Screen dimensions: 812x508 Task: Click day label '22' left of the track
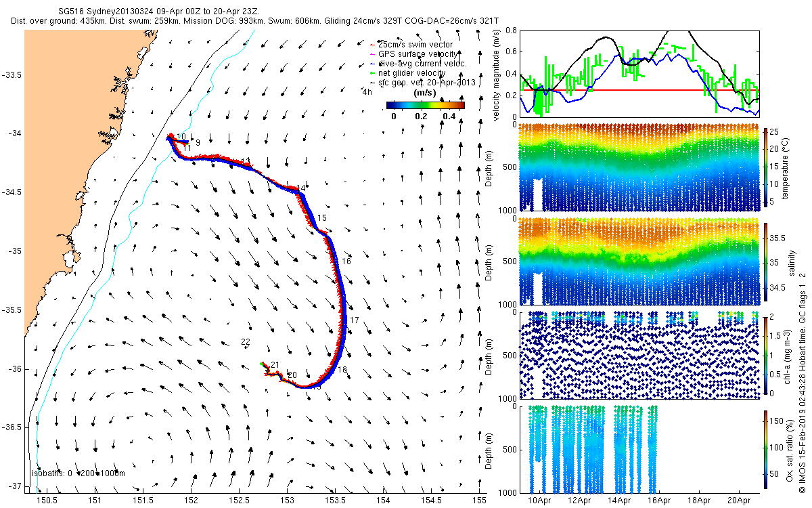click(x=246, y=342)
